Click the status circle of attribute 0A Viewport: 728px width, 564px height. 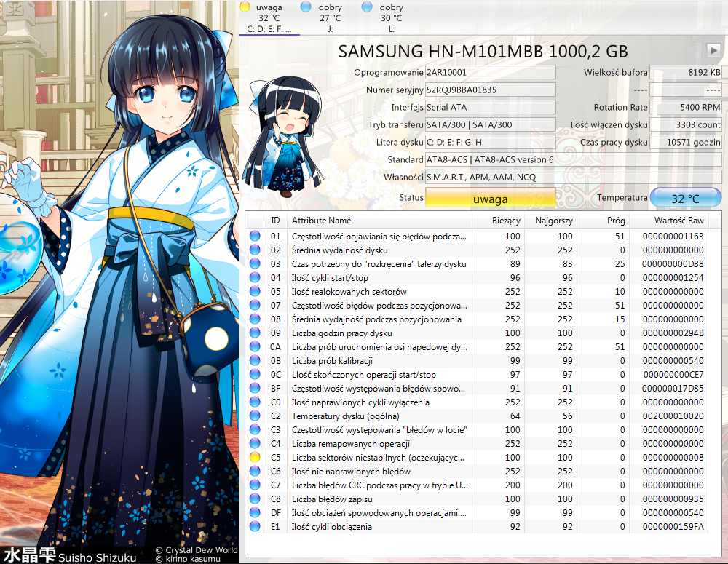(255, 346)
